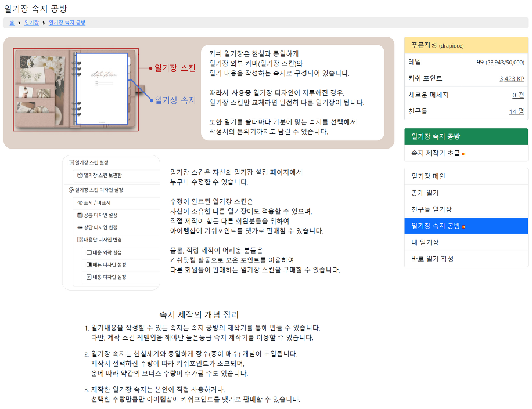This screenshot has height=409, width=532.
Task: Select 일기장 메인 in the sidebar menu
Action: pyautogui.click(x=428, y=176)
